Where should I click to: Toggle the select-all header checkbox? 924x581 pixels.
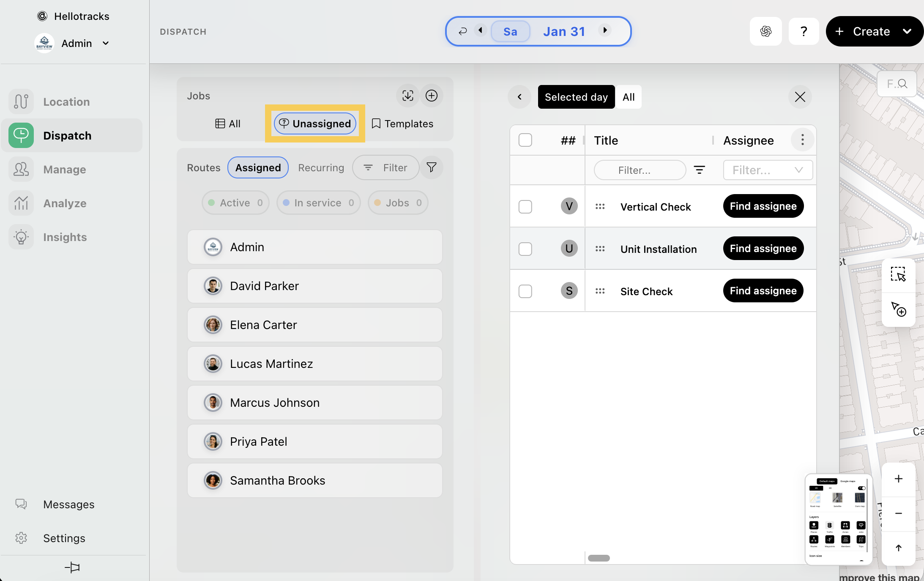(525, 140)
